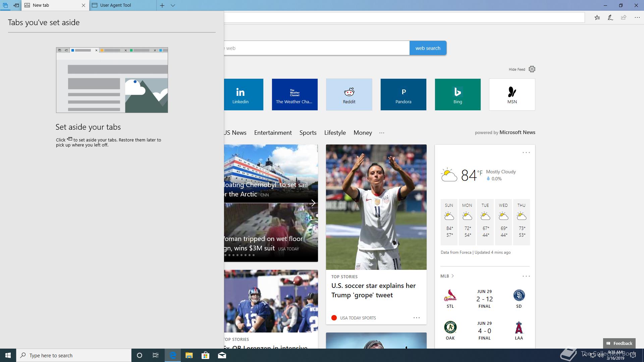The image size is (644, 362).
Task: Click the Share this page icon
Action: tap(624, 17)
